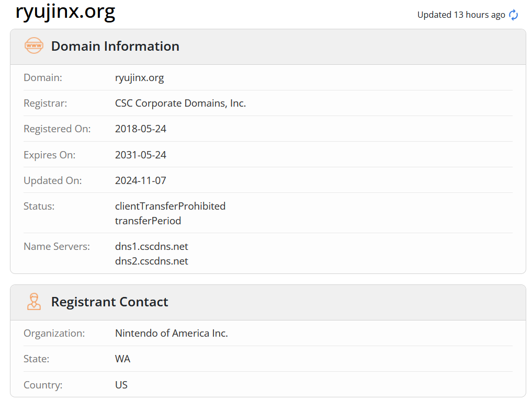
Task: Click the state value WA
Action: click(122, 359)
